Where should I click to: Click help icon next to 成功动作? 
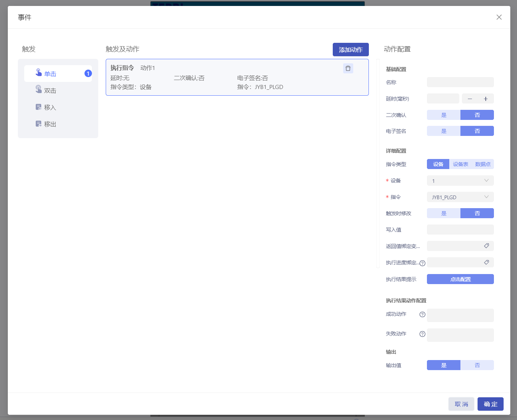click(422, 314)
